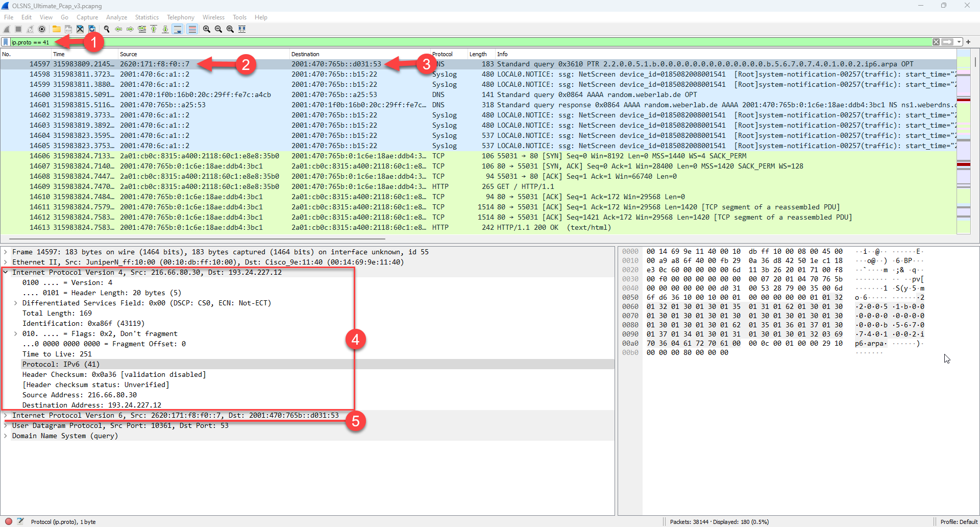The width and height of the screenshot is (980, 527).
Task: Click the expert information red circle
Action: pyautogui.click(x=9, y=521)
